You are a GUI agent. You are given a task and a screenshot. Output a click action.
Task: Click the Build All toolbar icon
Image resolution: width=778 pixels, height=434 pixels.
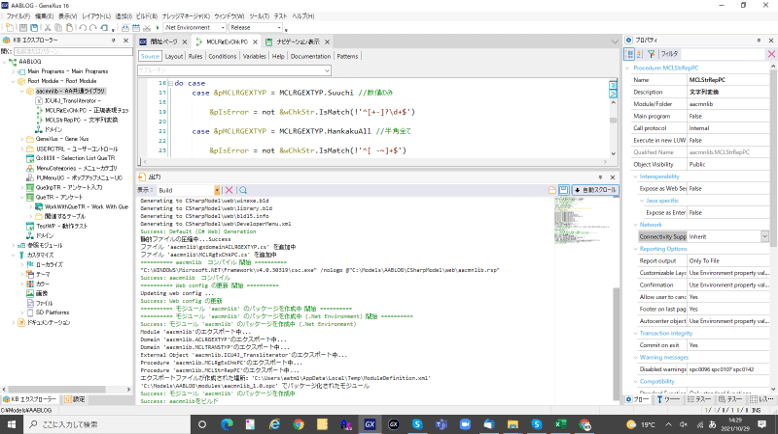(x=125, y=28)
